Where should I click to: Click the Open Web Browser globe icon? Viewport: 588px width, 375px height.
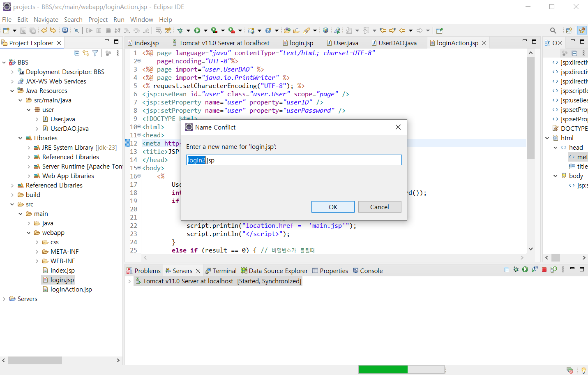[325, 30]
